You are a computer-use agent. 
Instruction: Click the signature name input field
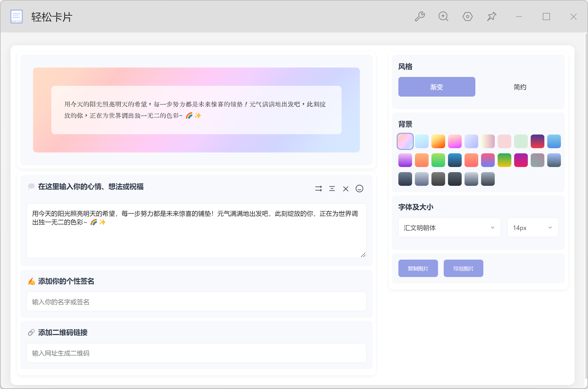coord(196,302)
